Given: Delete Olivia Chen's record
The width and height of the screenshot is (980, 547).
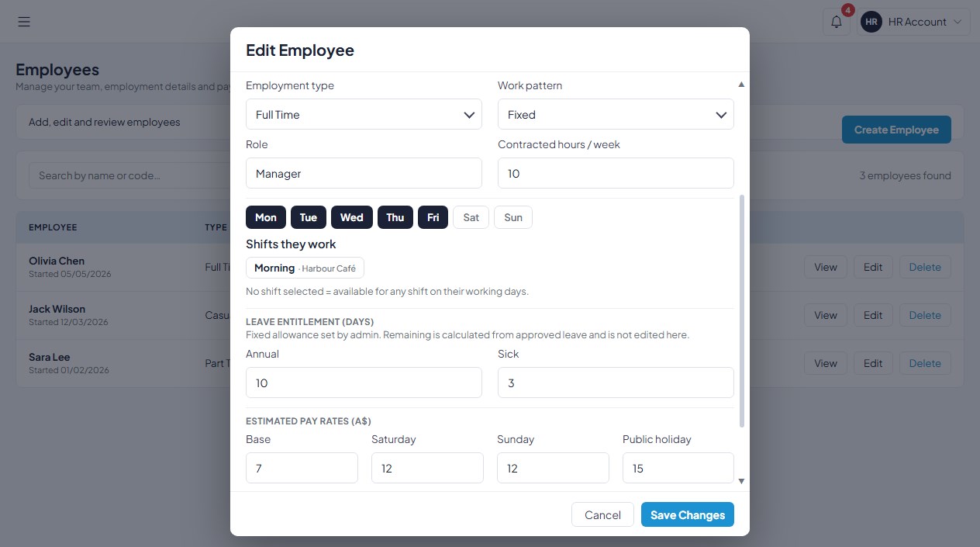Looking at the screenshot, I should [925, 267].
